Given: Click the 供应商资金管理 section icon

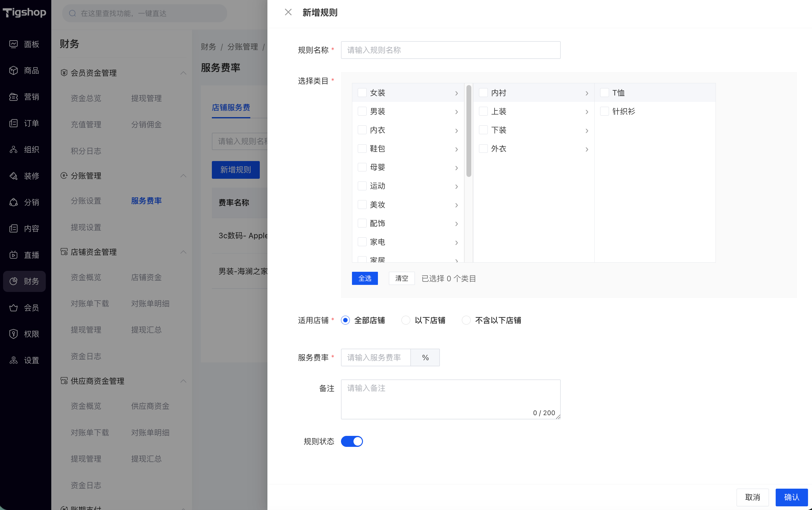Looking at the screenshot, I should (64, 381).
